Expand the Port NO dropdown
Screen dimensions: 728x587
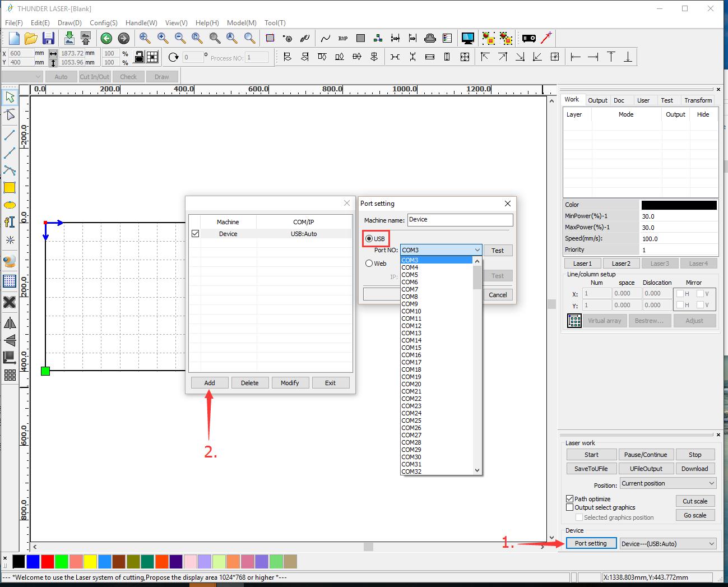tap(477, 250)
